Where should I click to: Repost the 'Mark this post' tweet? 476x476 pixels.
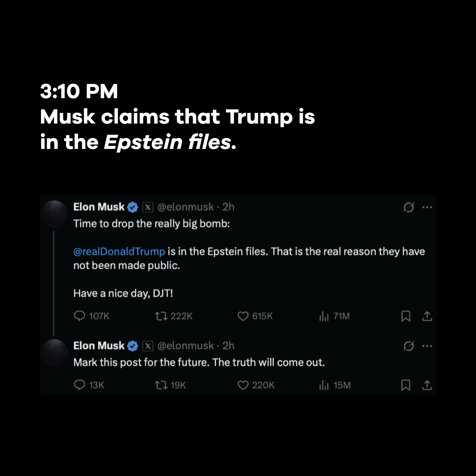pos(161,385)
